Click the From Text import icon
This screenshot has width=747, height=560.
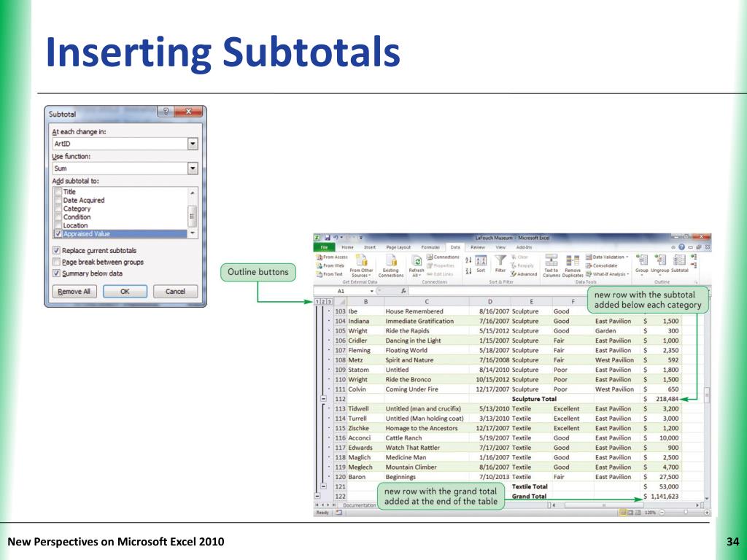(320, 274)
